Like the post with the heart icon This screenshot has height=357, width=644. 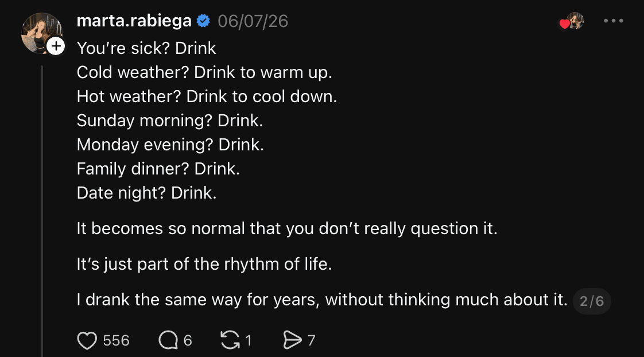(87, 340)
